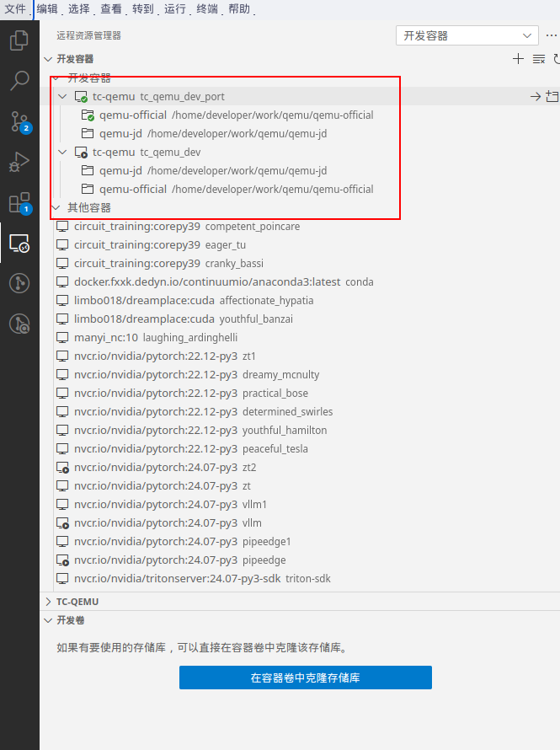Screen dimensions: 560x750
Task: Click the arrow icon on tc_qemu_dev_port row
Action: tap(535, 97)
